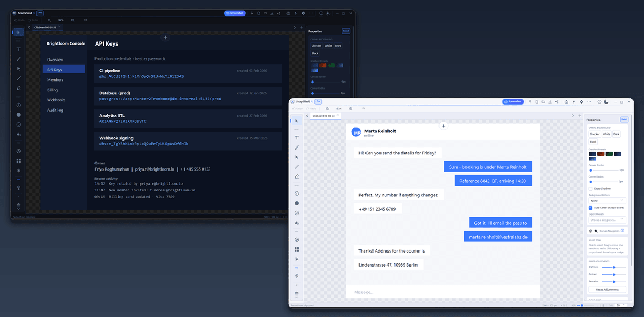Open the emoji sticker tool in dark window
Screen dimensions: 644x317
19,124
